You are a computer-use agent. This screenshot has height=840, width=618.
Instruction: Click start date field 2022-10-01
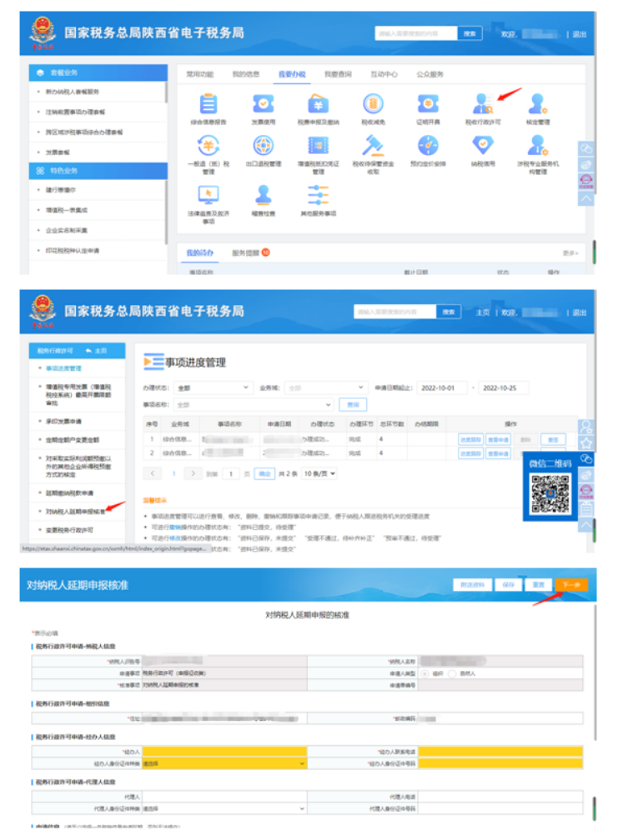[x=443, y=387]
